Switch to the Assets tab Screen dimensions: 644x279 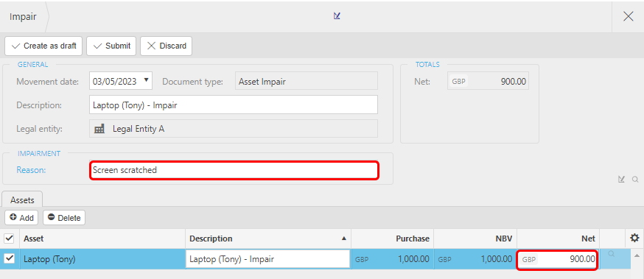coord(23,200)
